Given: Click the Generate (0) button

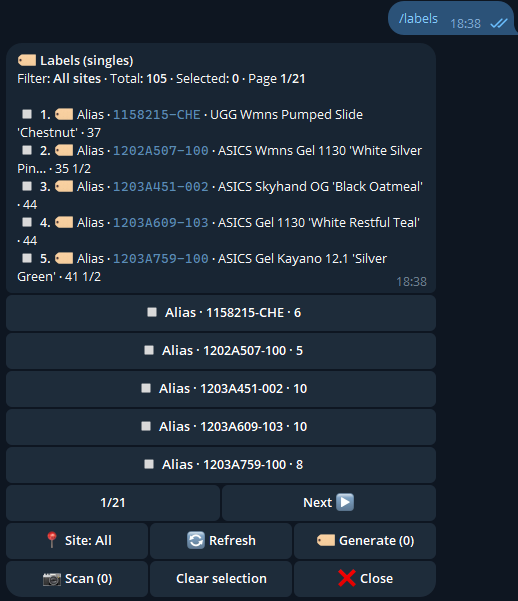Looking at the screenshot, I should [365, 541].
